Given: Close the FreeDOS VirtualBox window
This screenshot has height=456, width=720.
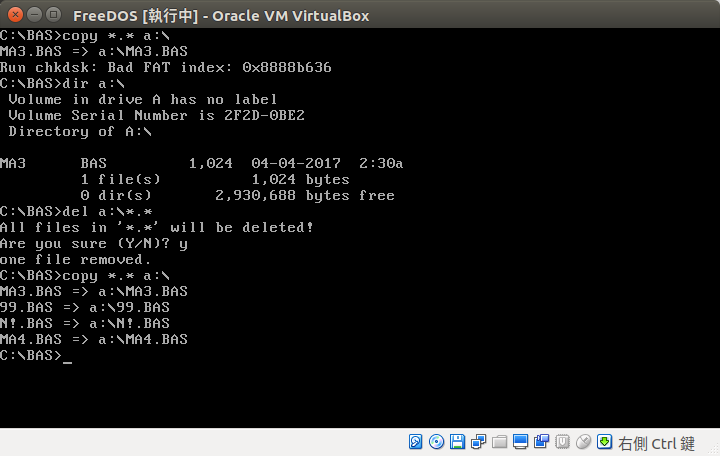Looking at the screenshot, I should [14, 15].
